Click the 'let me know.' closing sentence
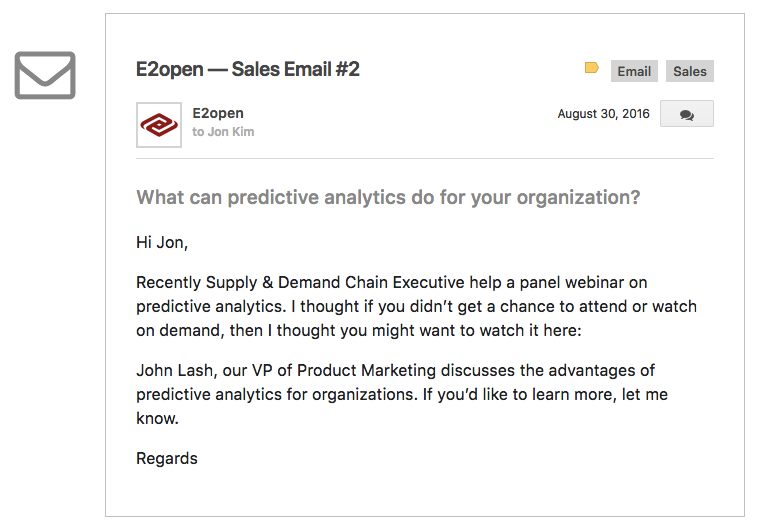This screenshot has width=759, height=532. click(x=402, y=406)
